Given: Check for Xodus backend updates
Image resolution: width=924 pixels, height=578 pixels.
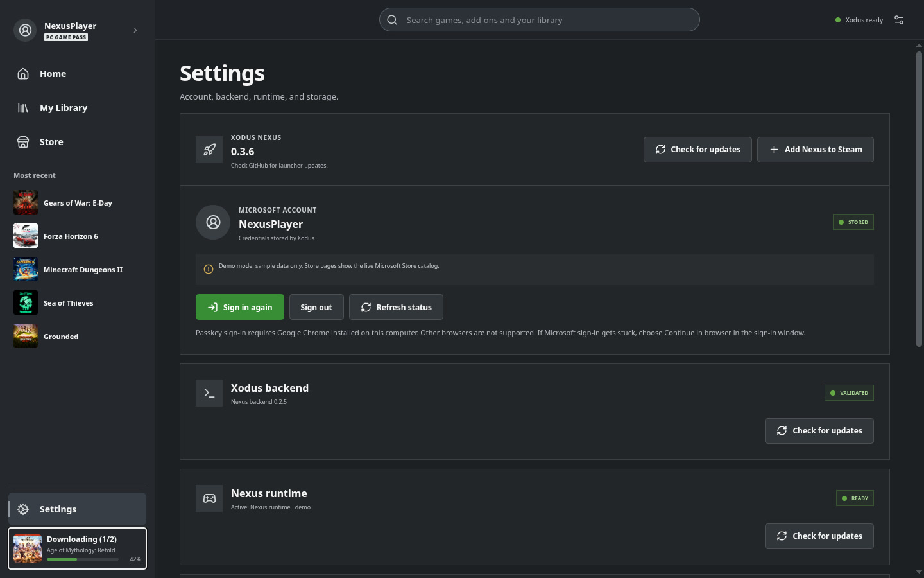Looking at the screenshot, I should 819,431.
